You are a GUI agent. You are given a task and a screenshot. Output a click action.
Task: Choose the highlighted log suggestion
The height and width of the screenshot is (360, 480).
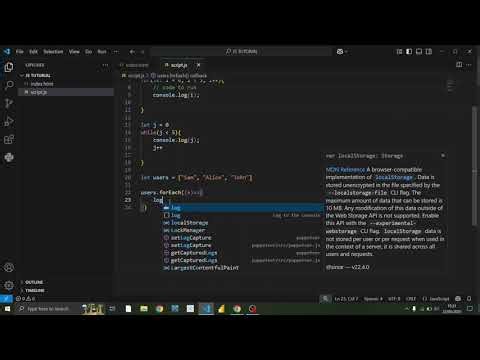point(242,208)
